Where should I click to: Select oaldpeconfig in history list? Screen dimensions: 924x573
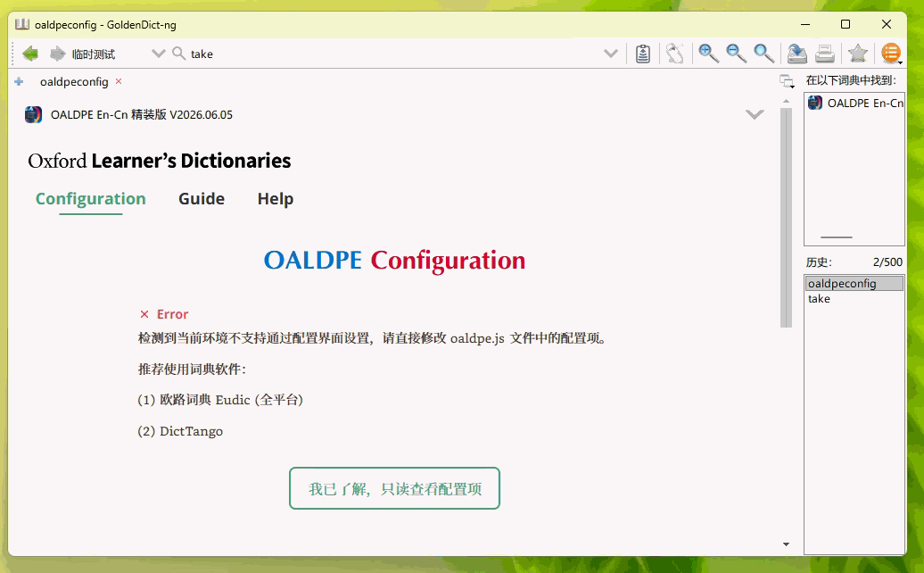pyautogui.click(x=854, y=284)
